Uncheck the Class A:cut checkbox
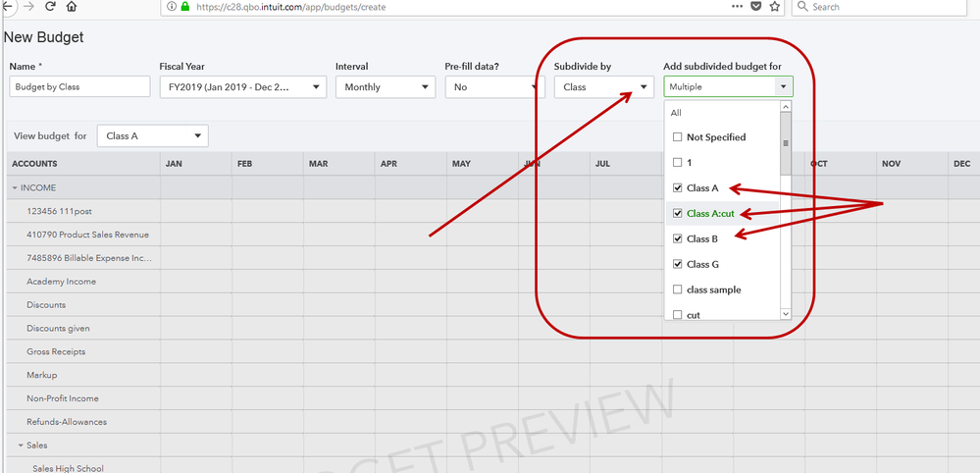The image size is (980, 473). coord(677,214)
